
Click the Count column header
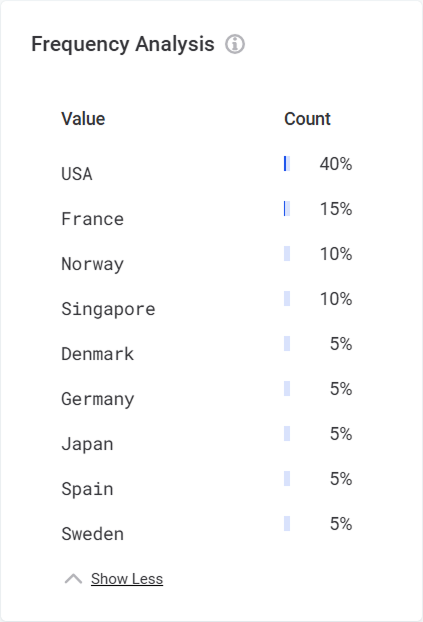coord(307,119)
